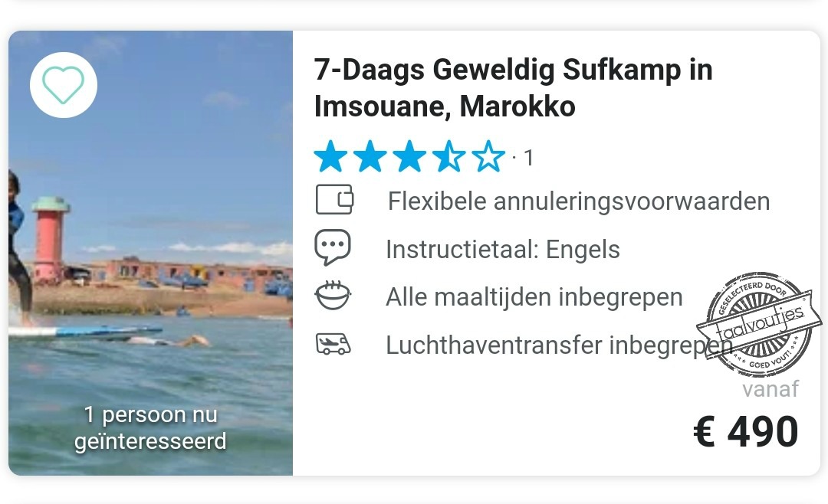Select the meal bowl icon for maaltijden
The image size is (828, 504).
tap(333, 294)
